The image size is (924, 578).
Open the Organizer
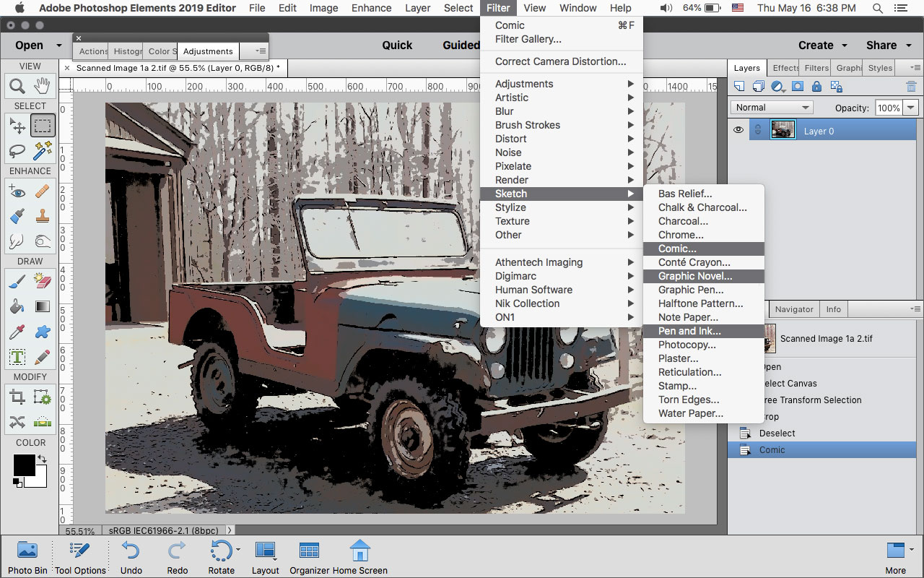pos(309,558)
